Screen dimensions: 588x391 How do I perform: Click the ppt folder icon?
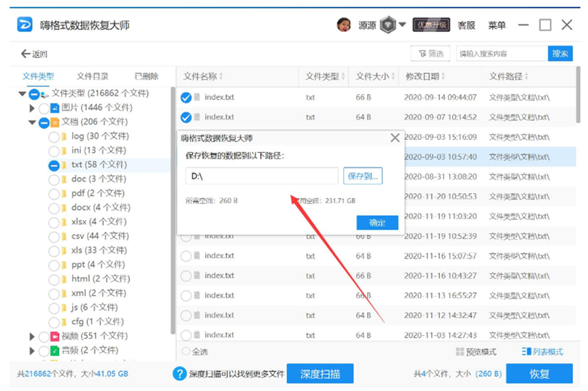tap(64, 265)
